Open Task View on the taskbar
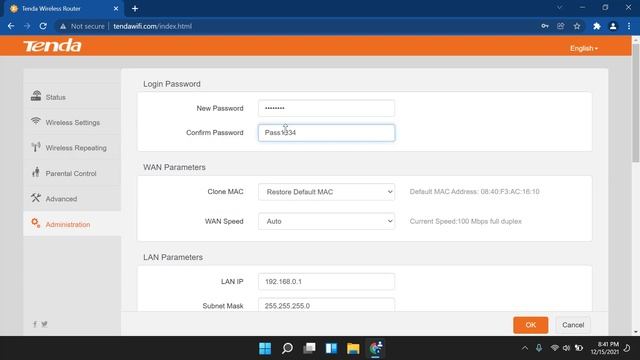 (309, 348)
